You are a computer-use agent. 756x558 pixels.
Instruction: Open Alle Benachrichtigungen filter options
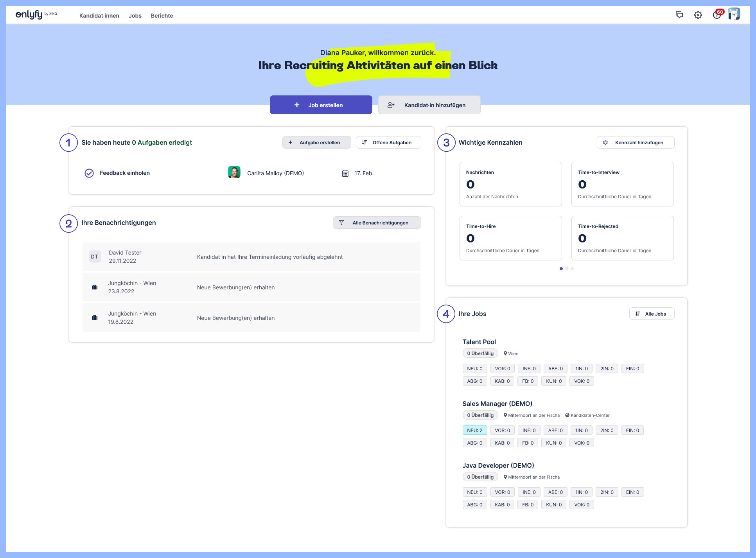point(377,222)
